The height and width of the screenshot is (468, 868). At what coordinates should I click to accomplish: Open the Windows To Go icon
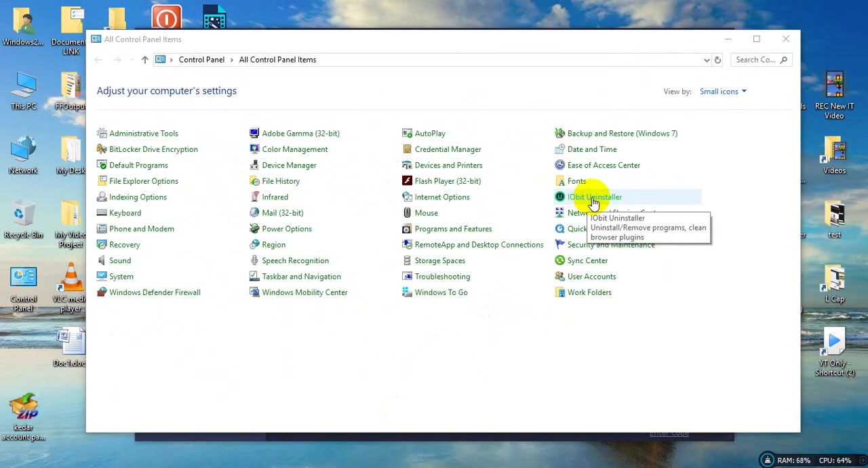[x=407, y=292]
